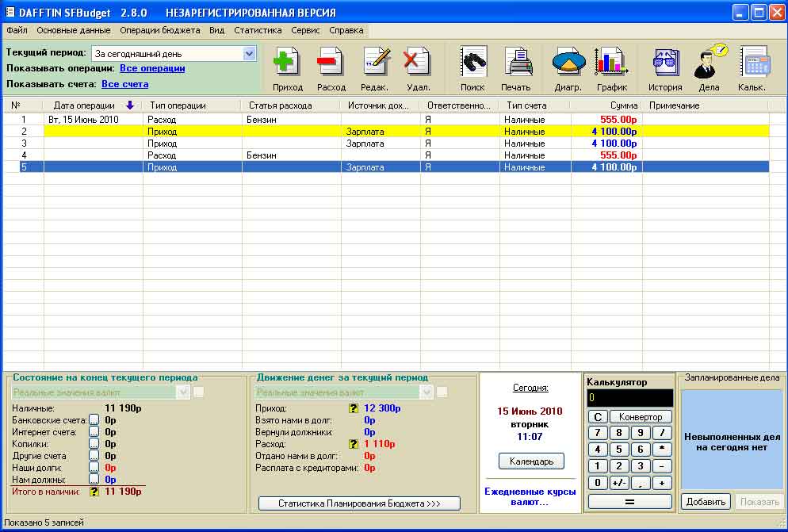This screenshot has height=532, width=788.
Task: Click the red minus Расход icon
Action: [x=331, y=63]
